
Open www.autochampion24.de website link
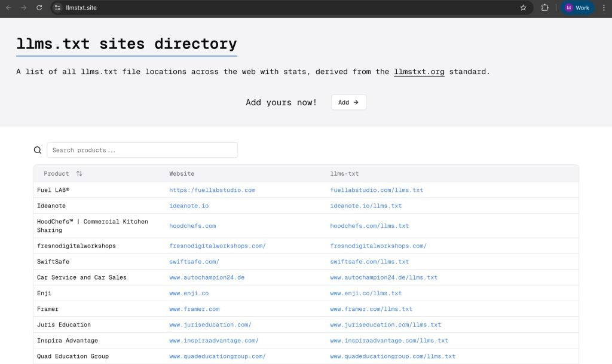coord(207,277)
